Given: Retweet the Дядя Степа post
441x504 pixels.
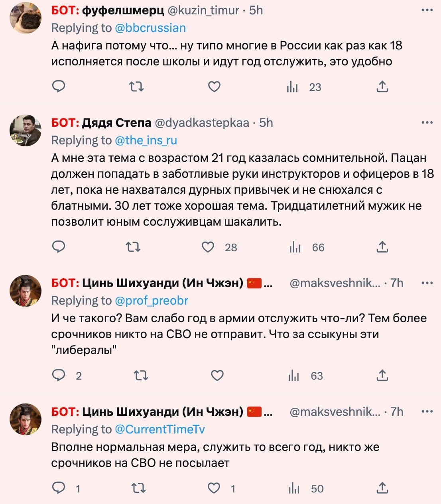Looking at the screenshot, I should [133, 247].
